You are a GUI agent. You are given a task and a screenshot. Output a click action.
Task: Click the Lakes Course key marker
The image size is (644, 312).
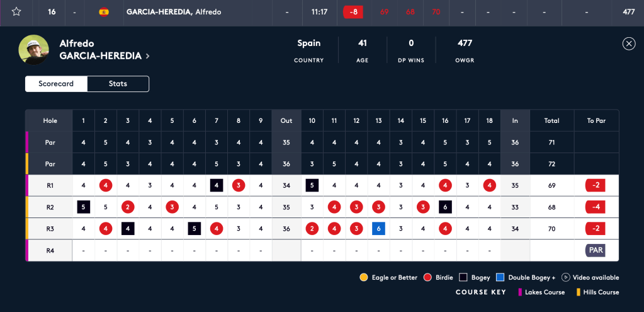click(520, 292)
